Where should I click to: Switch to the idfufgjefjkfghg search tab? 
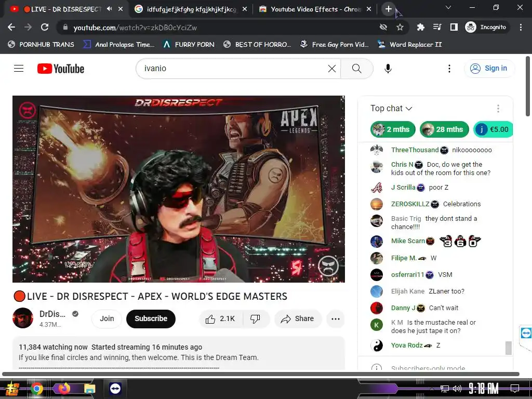click(x=192, y=9)
